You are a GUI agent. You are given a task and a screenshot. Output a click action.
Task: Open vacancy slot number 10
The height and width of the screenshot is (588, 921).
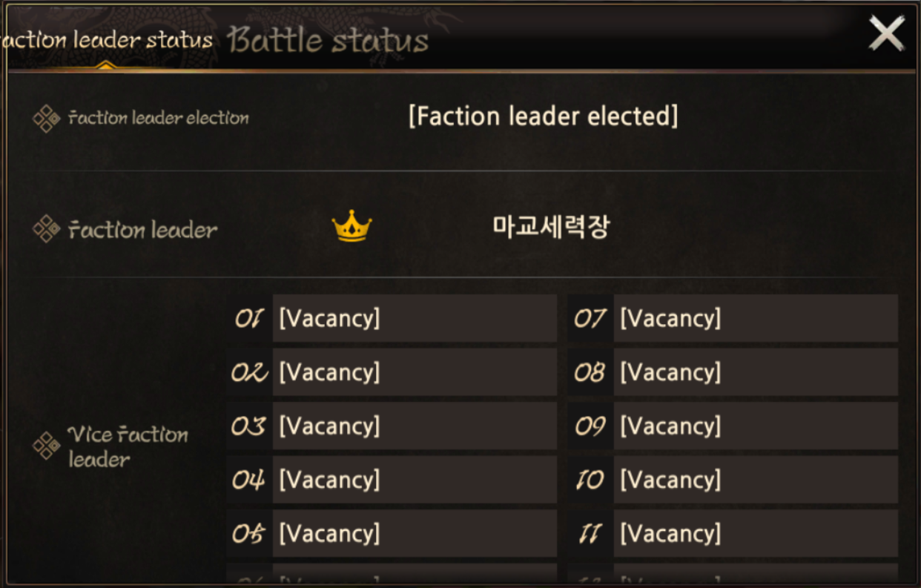[755, 480]
